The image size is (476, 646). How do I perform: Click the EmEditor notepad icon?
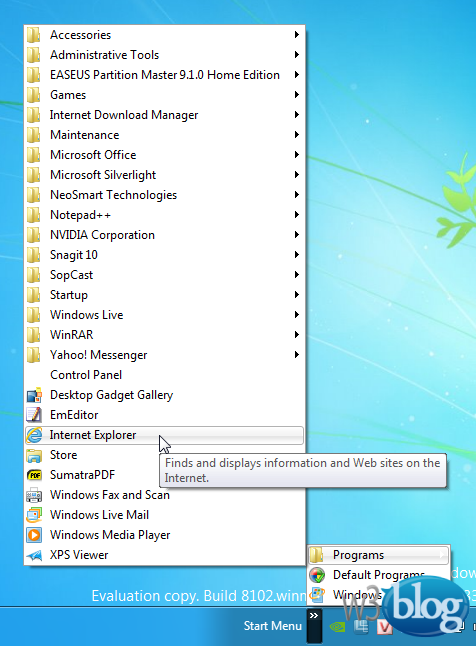tap(34, 415)
